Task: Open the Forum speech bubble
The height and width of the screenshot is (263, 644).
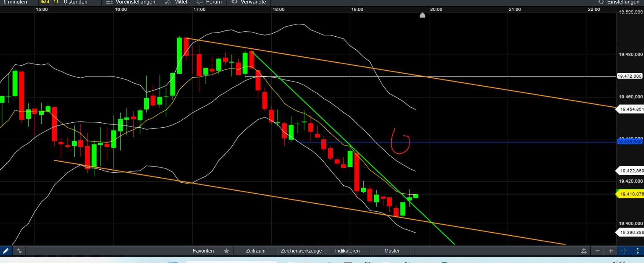Action: (x=200, y=2)
